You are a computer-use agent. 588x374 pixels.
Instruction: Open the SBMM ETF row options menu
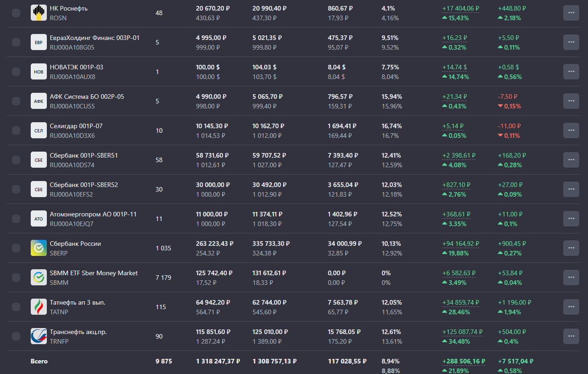[x=571, y=278]
